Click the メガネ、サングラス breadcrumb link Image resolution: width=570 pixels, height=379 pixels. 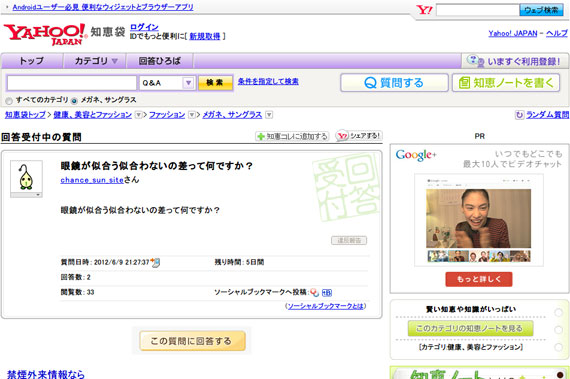coord(232,115)
